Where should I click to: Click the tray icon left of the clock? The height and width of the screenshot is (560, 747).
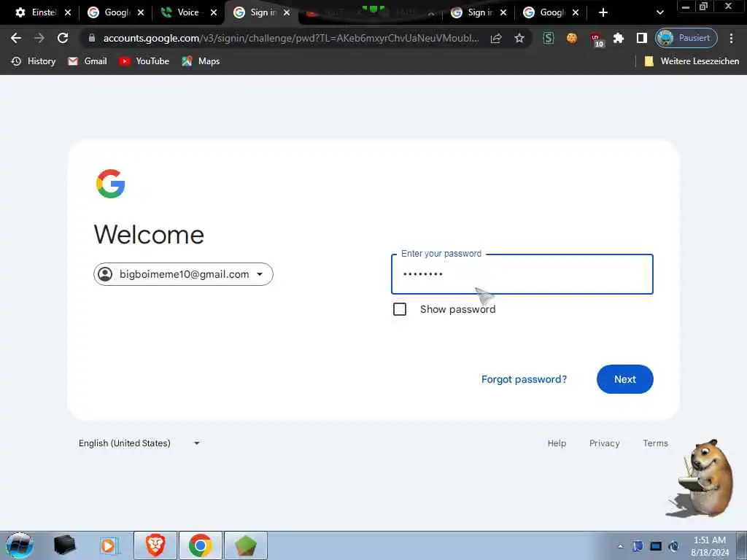tap(673, 546)
